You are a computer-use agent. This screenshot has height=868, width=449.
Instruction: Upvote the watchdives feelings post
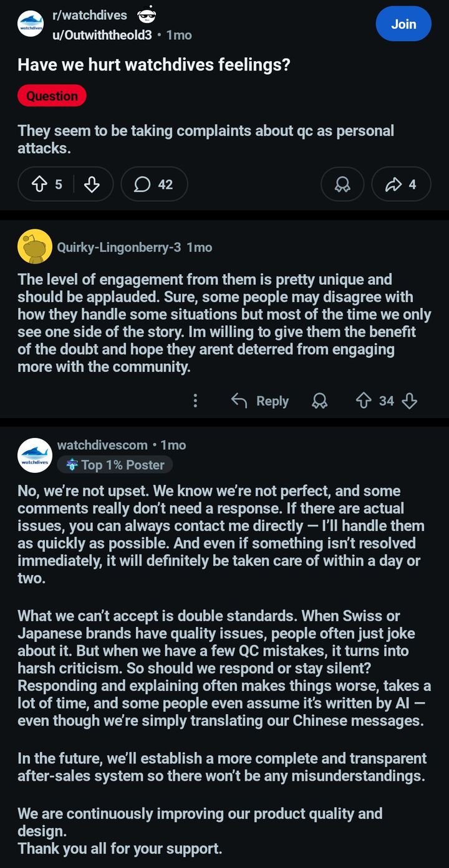(40, 184)
